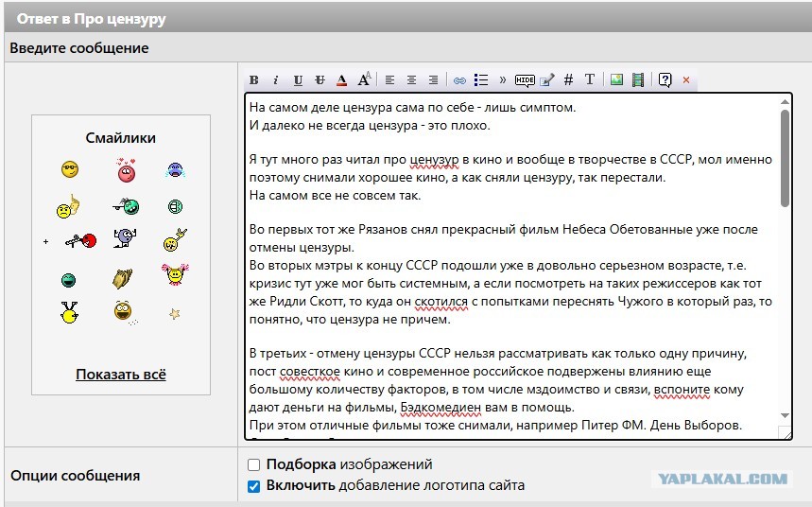812x507 pixels.
Task: Click the serif T font icon
Action: [x=589, y=79]
